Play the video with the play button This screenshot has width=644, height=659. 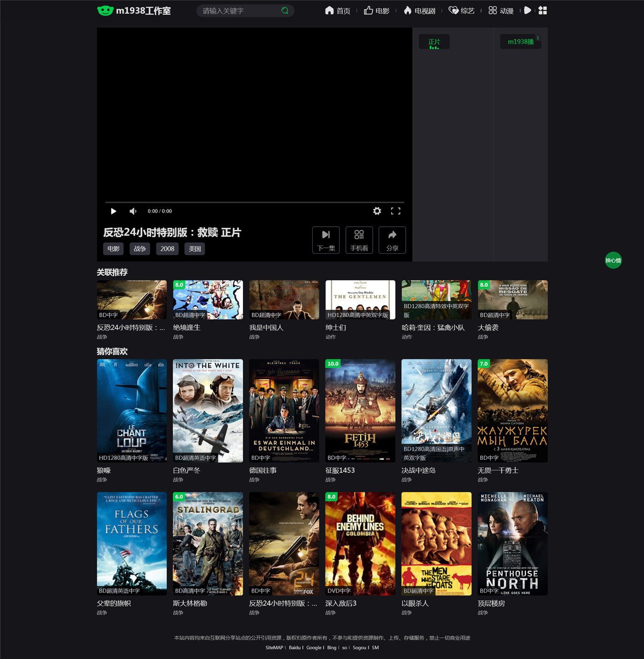[113, 211]
